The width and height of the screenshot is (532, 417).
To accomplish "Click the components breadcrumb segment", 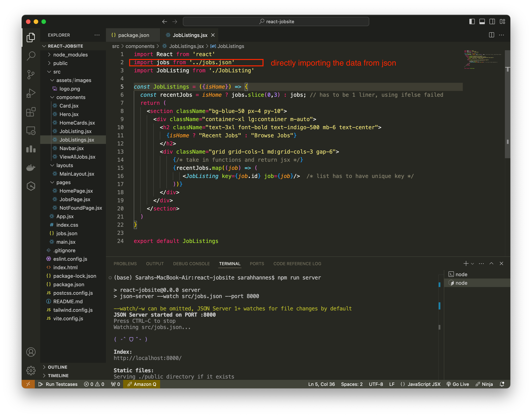I will [x=140, y=46].
